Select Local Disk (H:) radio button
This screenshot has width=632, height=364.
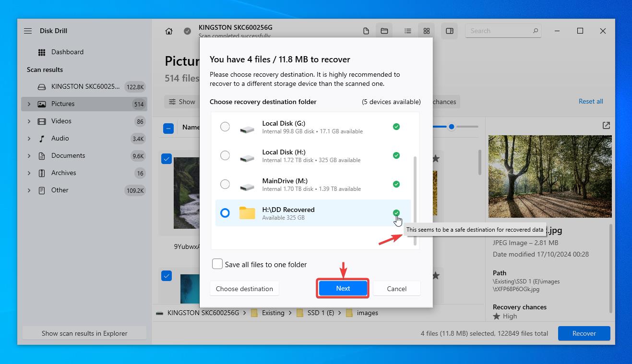[225, 155]
